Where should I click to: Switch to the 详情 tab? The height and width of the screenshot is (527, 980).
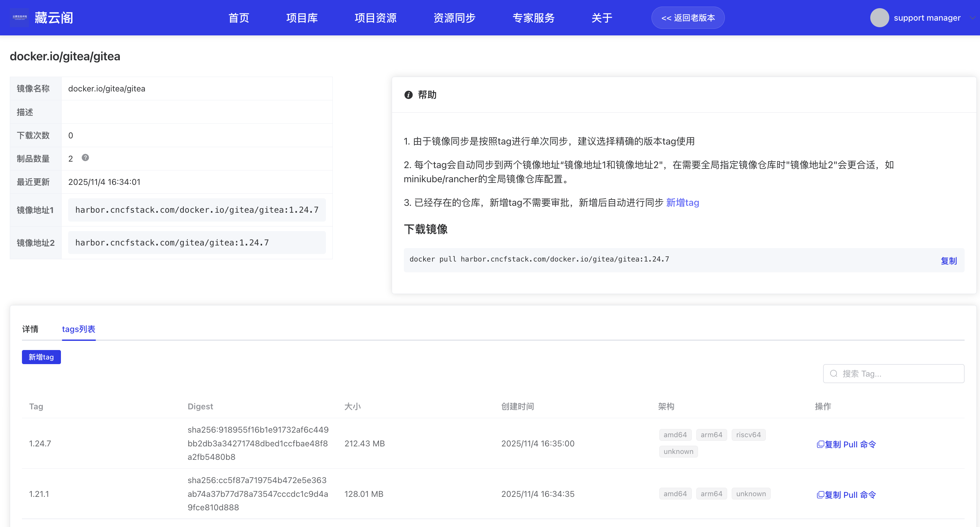click(30, 329)
